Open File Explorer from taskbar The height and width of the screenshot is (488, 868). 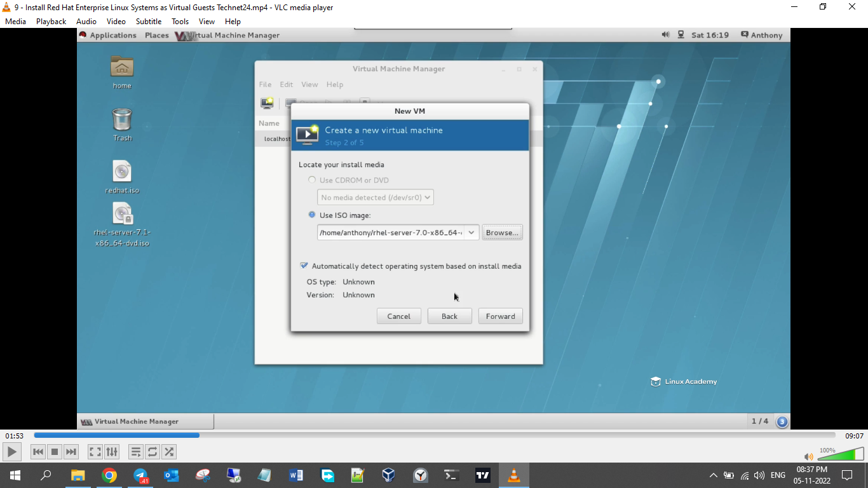[x=78, y=475]
